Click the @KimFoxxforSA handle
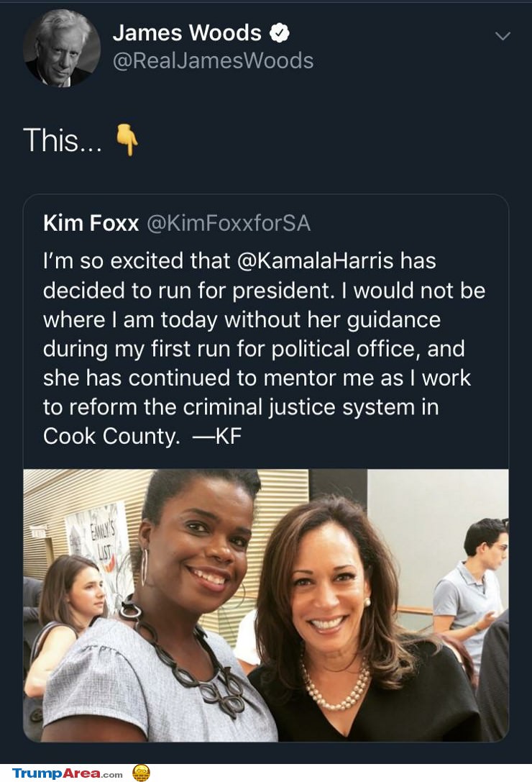This screenshot has width=532, height=782. (x=228, y=223)
